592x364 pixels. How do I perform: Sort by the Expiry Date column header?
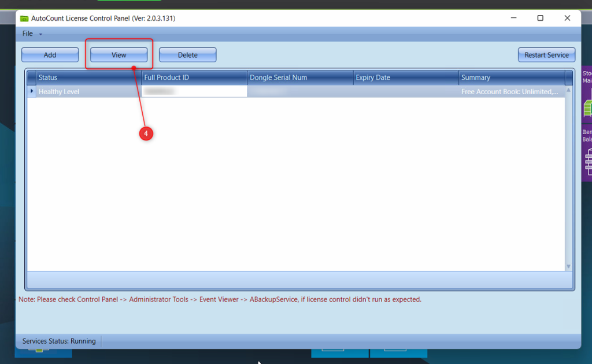click(406, 77)
